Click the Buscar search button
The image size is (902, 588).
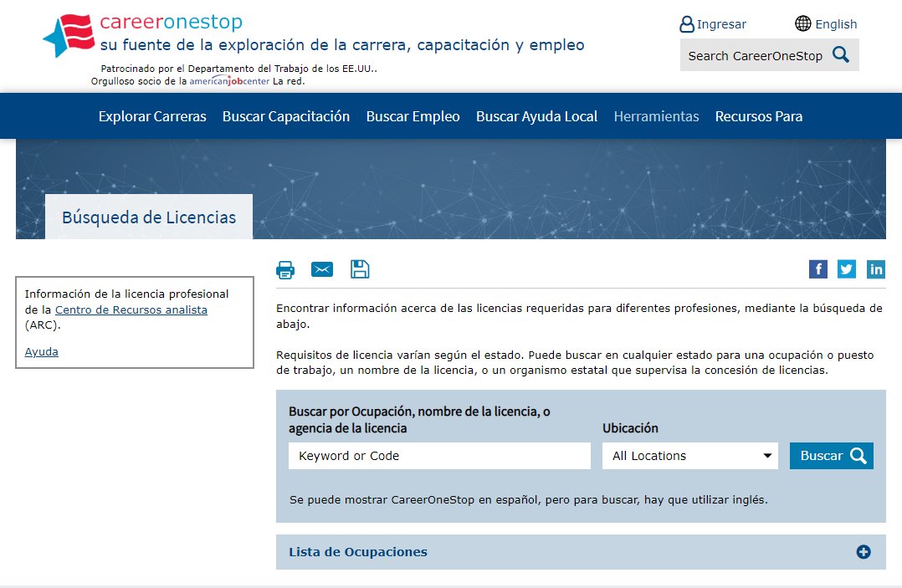click(832, 456)
